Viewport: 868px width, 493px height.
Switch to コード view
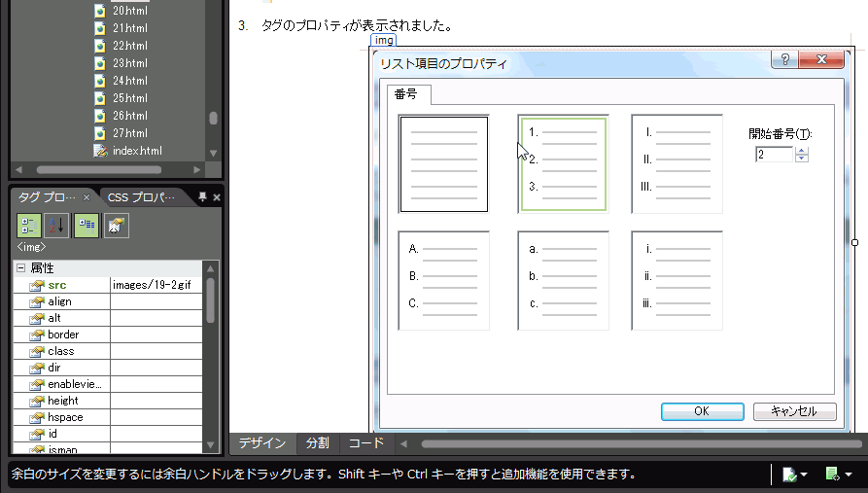[x=365, y=443]
